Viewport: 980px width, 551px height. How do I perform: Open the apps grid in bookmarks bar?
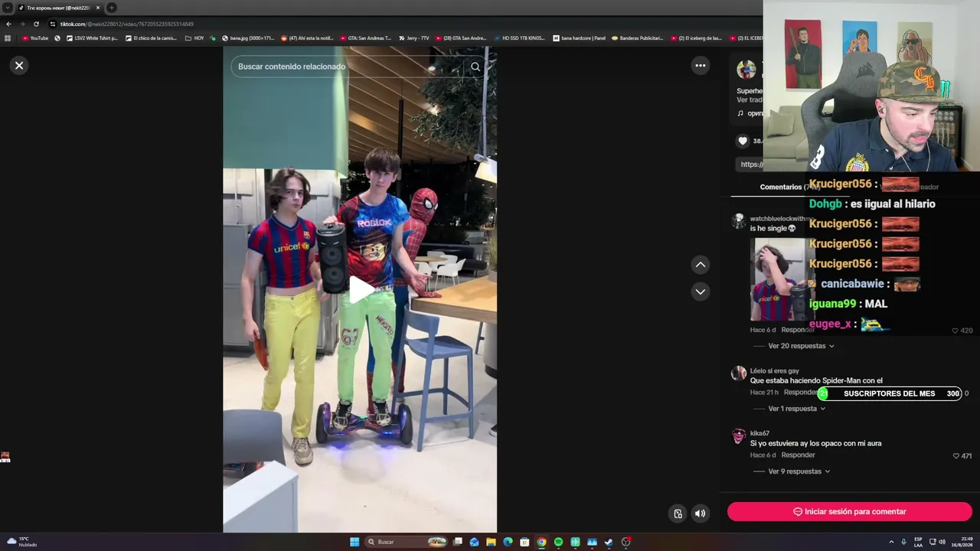(x=8, y=37)
